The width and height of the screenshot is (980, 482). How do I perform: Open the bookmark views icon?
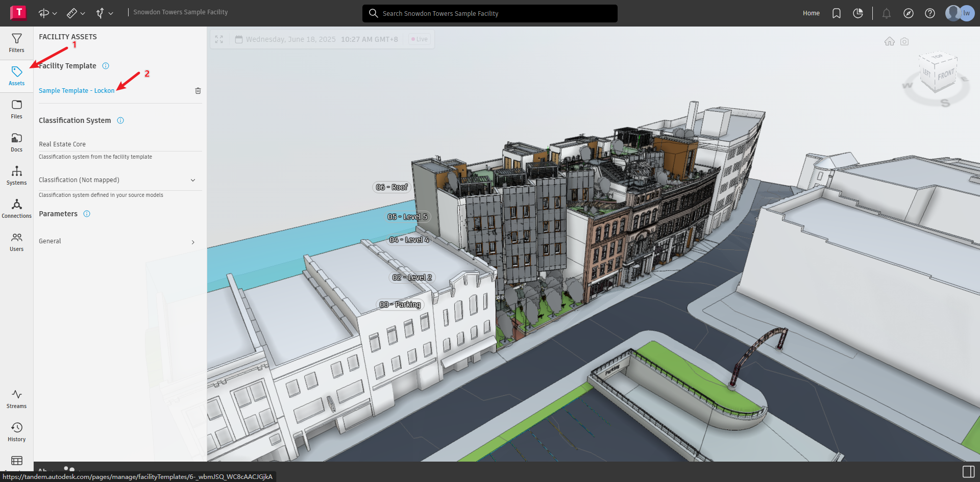(837, 13)
